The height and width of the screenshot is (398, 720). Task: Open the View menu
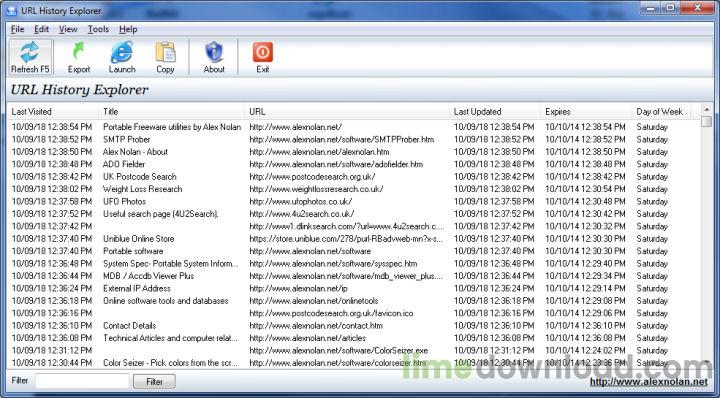point(68,29)
